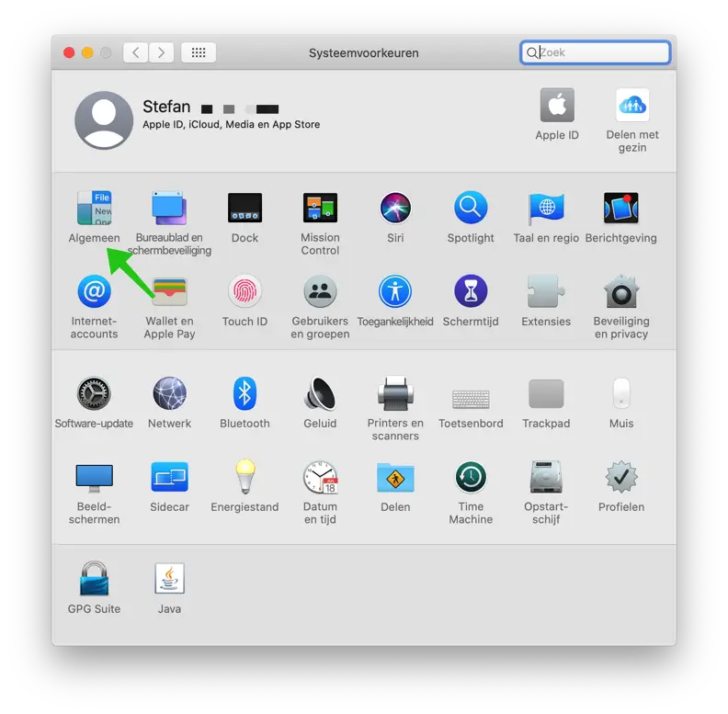The width and height of the screenshot is (728, 714).
Task: Open Toegankelijkheid preferences
Action: point(395,291)
